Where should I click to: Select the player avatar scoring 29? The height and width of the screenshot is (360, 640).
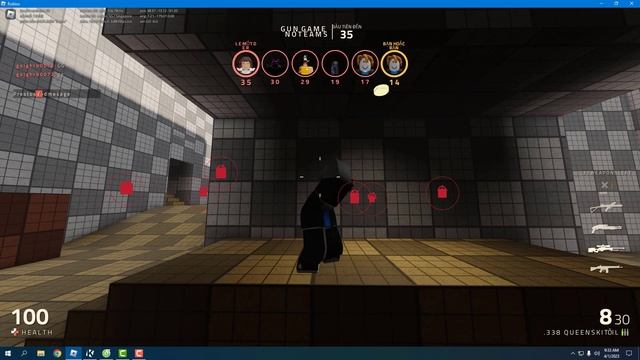tap(305, 63)
